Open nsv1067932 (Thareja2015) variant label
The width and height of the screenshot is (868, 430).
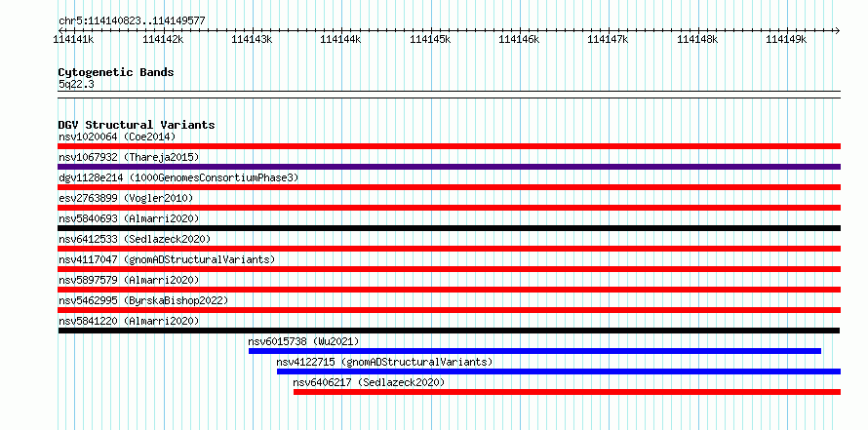coord(129,157)
